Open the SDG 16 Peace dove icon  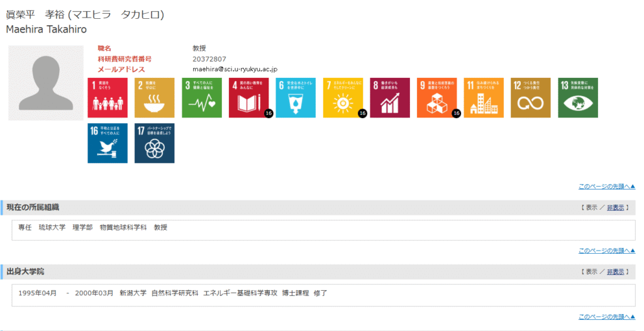click(x=108, y=143)
